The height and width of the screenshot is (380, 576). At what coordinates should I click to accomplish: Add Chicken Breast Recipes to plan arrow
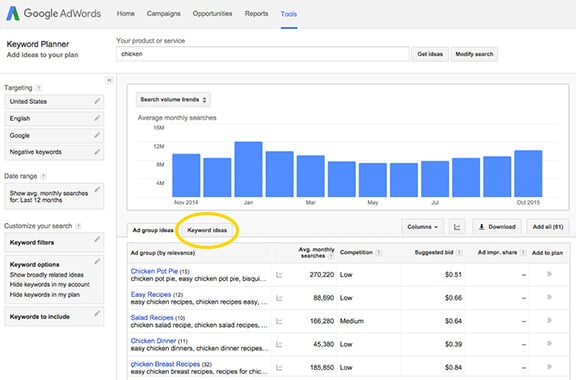tap(549, 366)
